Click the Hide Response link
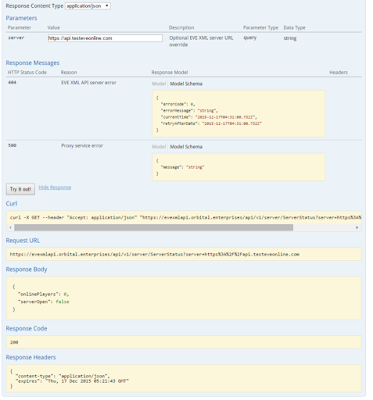 point(55,187)
